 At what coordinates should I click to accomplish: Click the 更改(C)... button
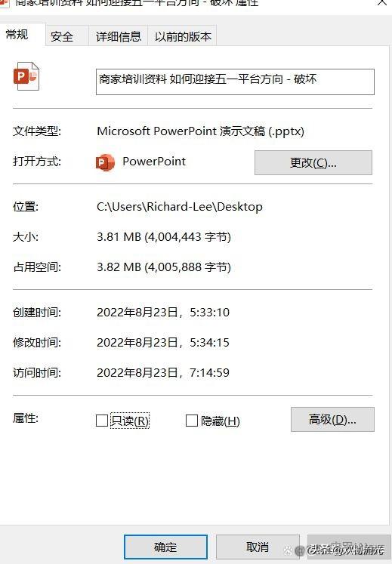(313, 162)
